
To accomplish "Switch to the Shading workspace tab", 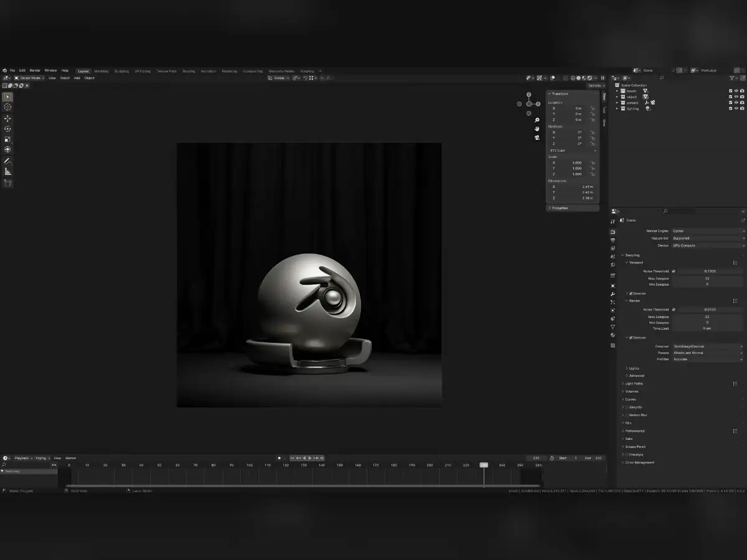I will pyautogui.click(x=189, y=71).
